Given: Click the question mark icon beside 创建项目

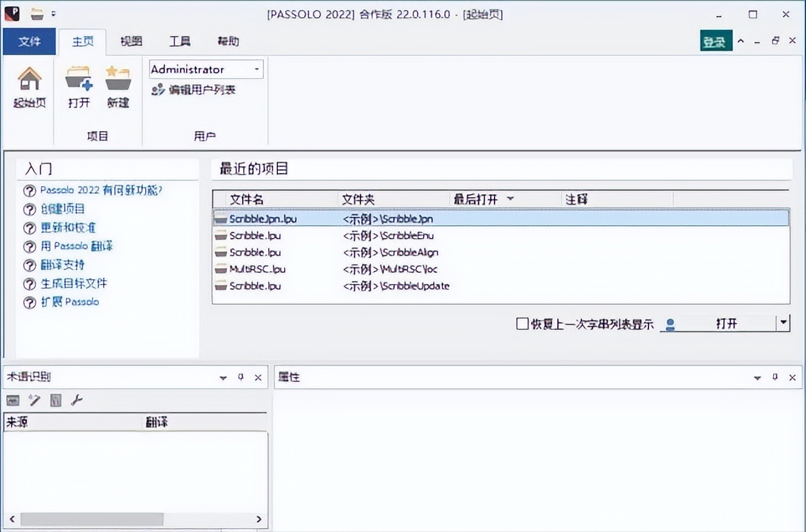Looking at the screenshot, I should click(29, 210).
